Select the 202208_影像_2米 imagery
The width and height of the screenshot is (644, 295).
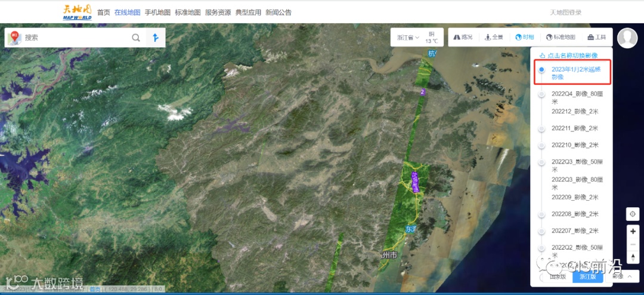click(x=575, y=214)
